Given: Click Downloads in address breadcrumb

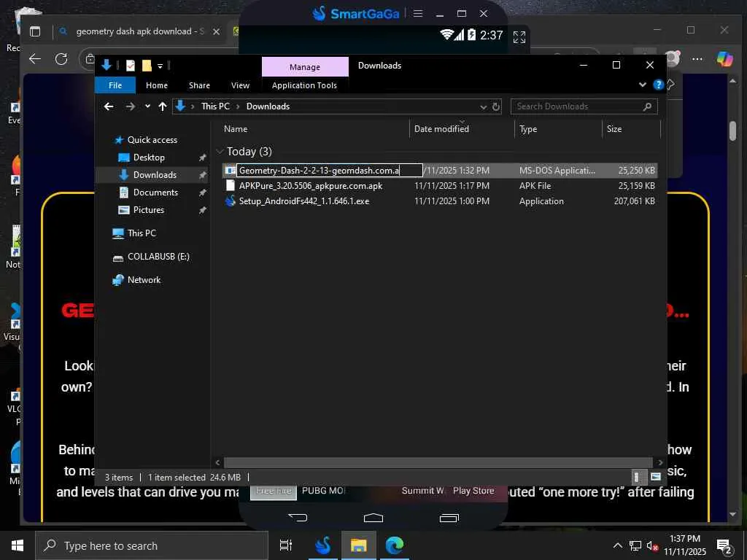Looking at the screenshot, I should (268, 106).
